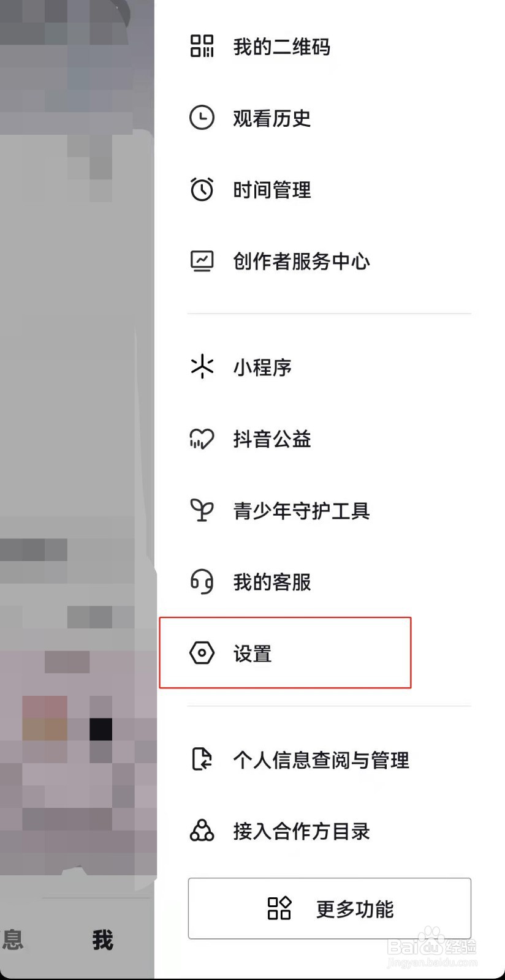The image size is (505, 980).
Task: Tap the QR code icon
Action: click(202, 46)
